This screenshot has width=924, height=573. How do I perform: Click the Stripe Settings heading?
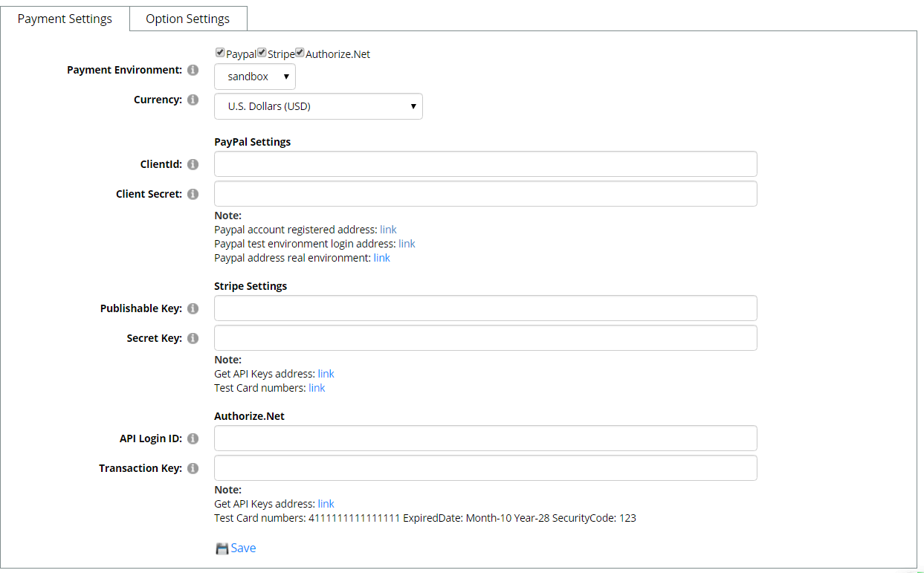251,286
